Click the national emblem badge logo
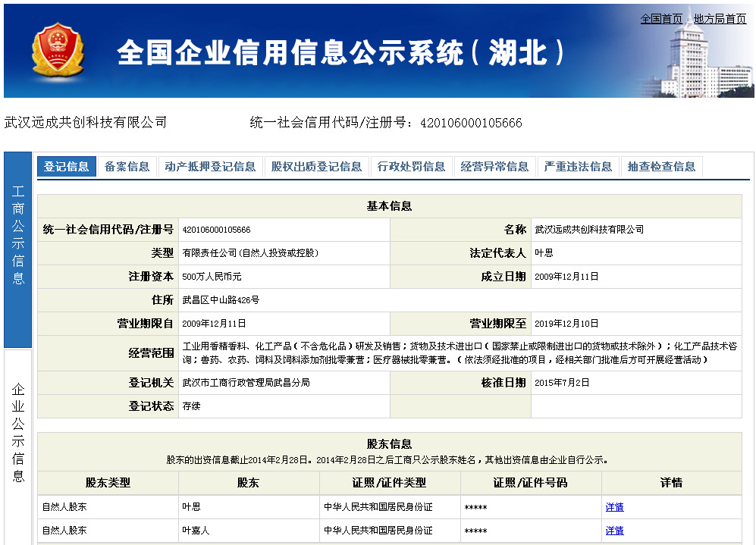This screenshot has width=756, height=545. [x=57, y=50]
